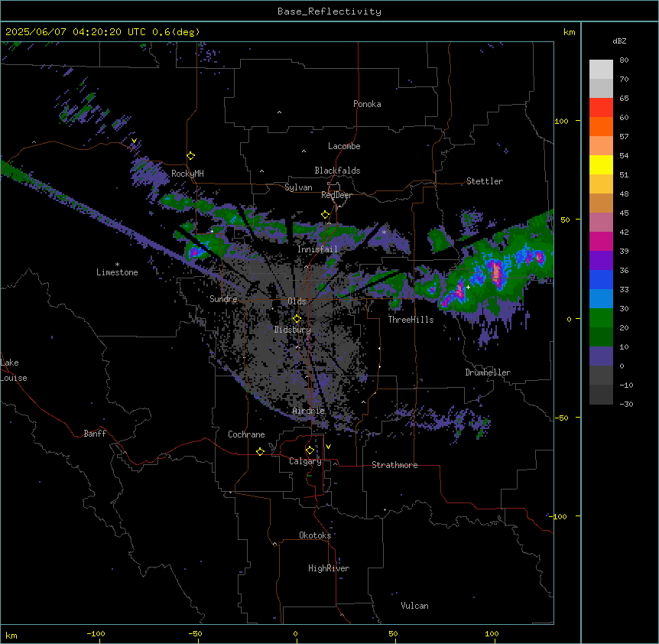Select the 57 value in the dBZ legend
Viewport: 659px width, 644px height.
tap(624, 137)
